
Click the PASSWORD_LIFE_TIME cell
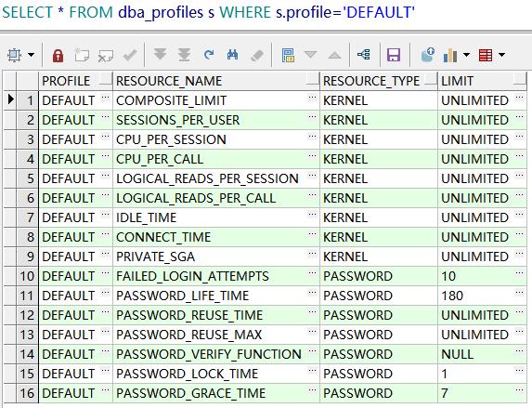[x=216, y=296]
